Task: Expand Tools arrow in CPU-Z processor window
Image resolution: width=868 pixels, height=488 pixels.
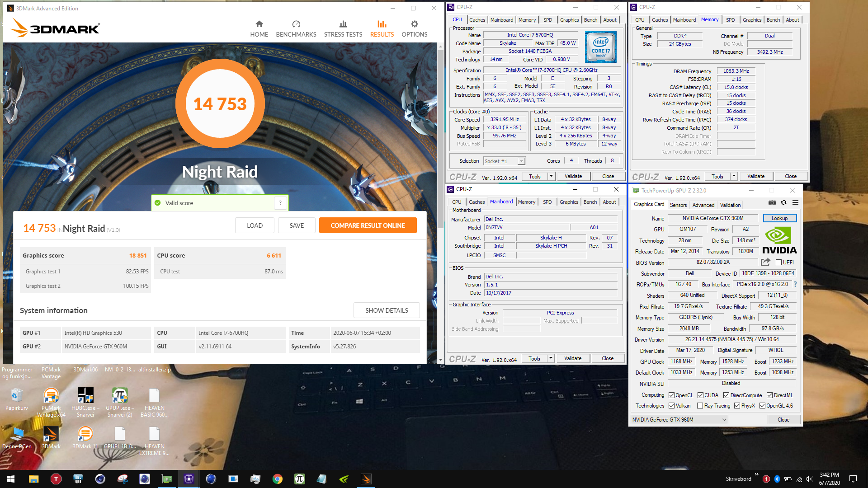Action: click(551, 176)
